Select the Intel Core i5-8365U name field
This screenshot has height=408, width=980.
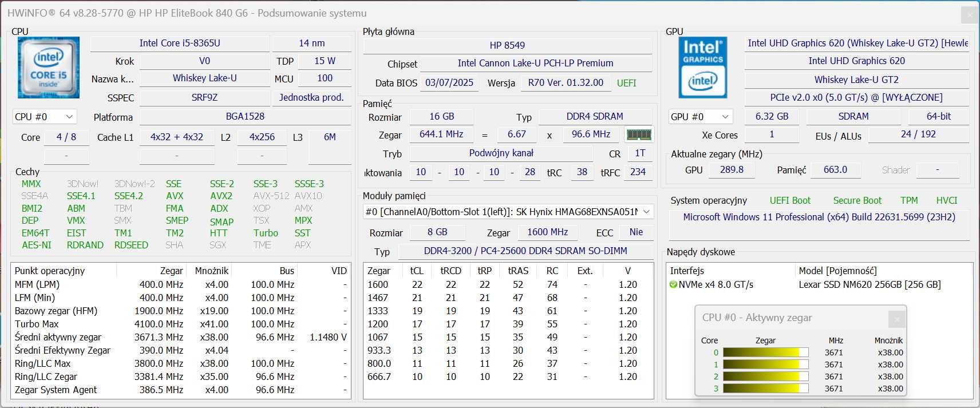[x=180, y=43]
